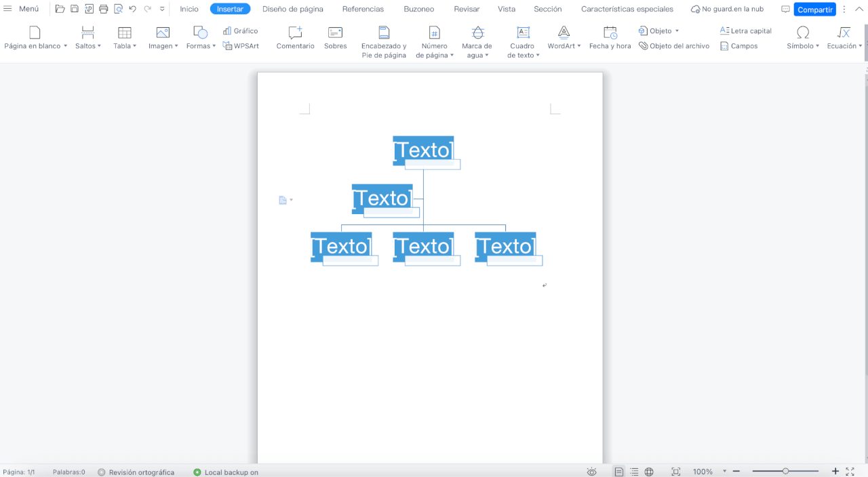Viewport: 868px width, 477px height.
Task: Switch to page layout view icon
Action: coord(619,472)
